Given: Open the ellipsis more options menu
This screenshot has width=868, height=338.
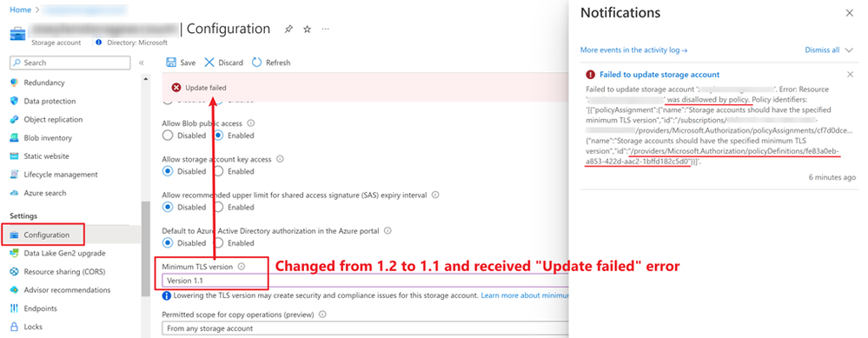Looking at the screenshot, I should tap(326, 29).
